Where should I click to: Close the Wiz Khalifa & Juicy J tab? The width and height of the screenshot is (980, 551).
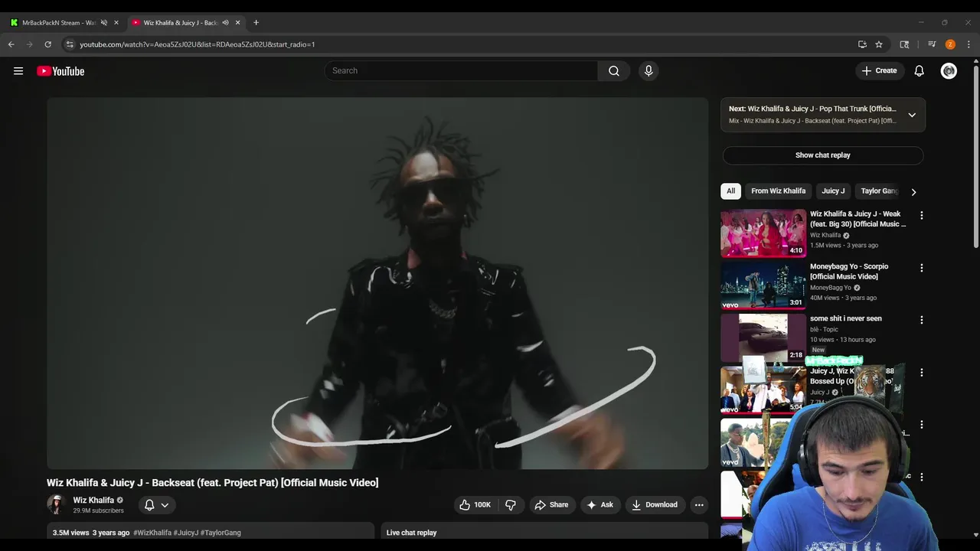point(237,22)
